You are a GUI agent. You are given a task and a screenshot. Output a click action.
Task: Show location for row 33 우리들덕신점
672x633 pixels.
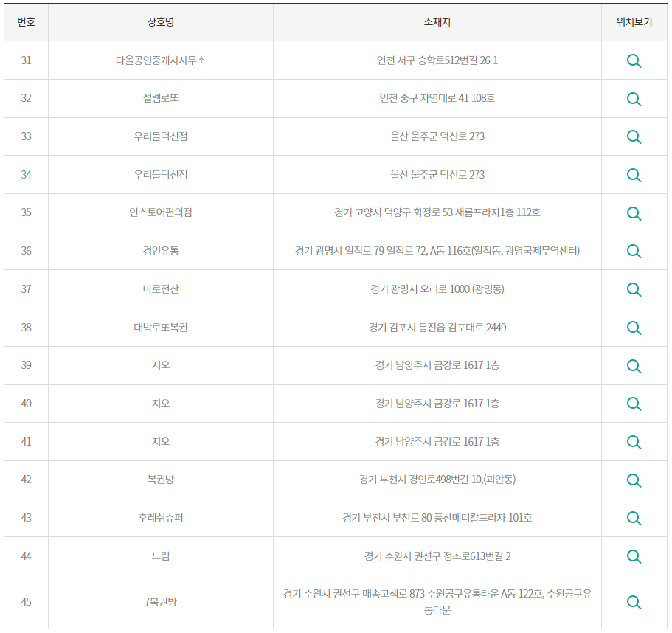[634, 136]
